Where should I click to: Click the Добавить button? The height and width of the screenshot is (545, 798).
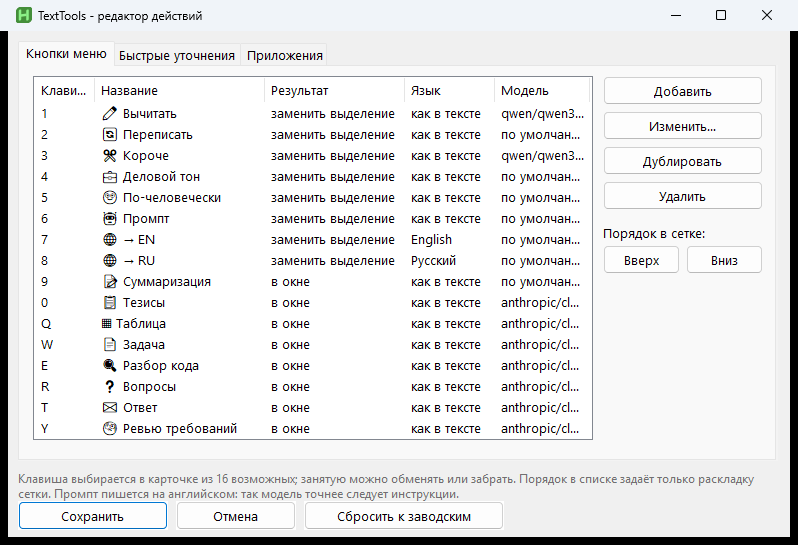click(682, 91)
